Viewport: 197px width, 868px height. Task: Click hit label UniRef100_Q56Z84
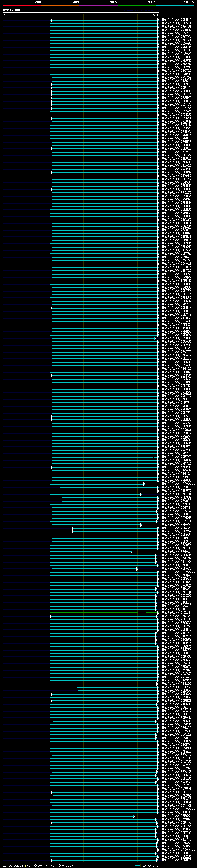(177, 494)
